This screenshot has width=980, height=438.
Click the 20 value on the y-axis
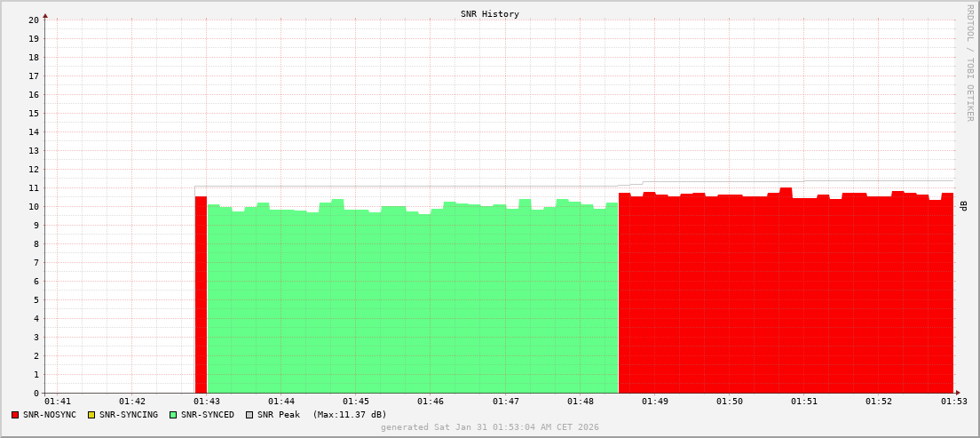coord(33,20)
